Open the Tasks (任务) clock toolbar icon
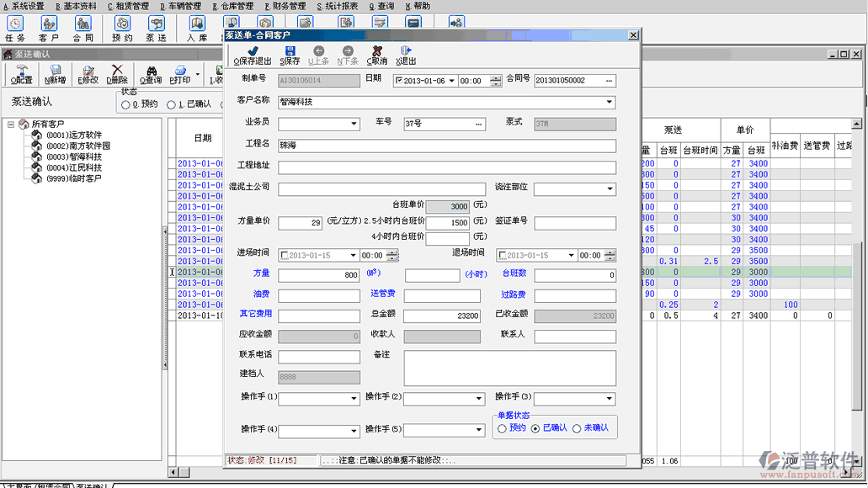 click(x=15, y=24)
